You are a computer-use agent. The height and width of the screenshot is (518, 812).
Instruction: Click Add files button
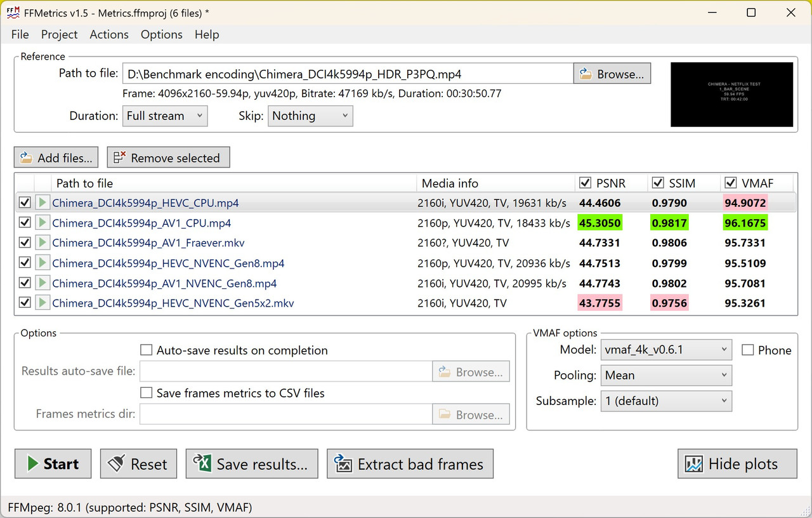click(56, 158)
